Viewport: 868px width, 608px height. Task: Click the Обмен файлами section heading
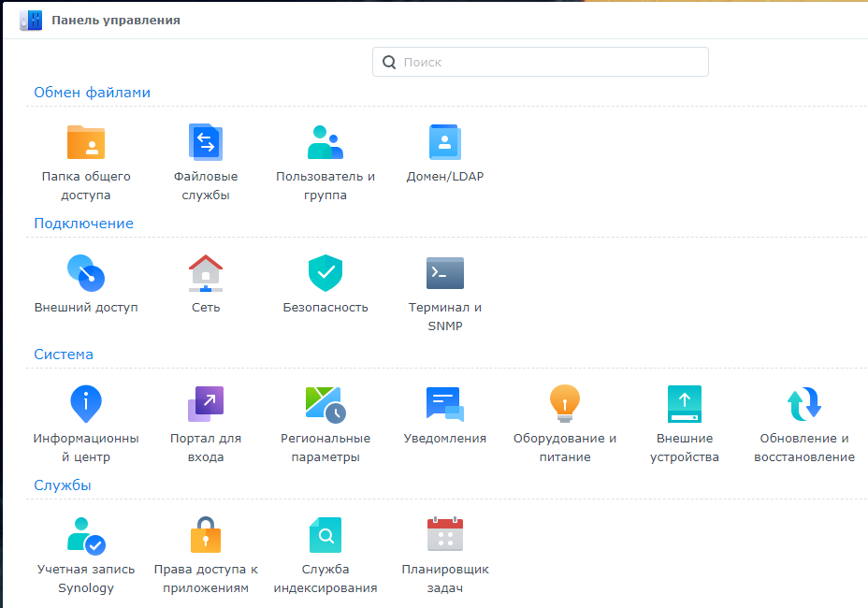point(93,93)
